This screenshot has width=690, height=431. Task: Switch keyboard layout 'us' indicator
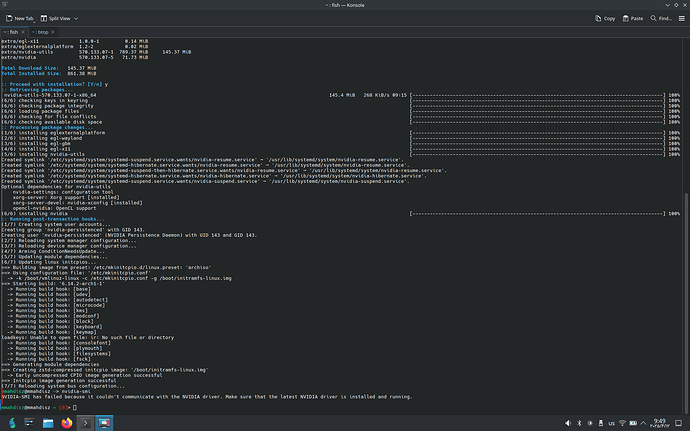(611, 424)
